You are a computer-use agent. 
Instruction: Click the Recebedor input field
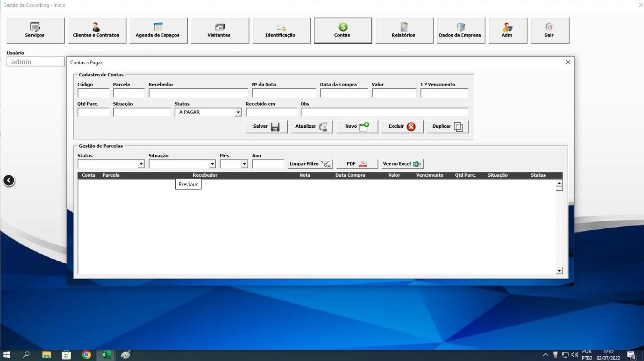pos(199,93)
